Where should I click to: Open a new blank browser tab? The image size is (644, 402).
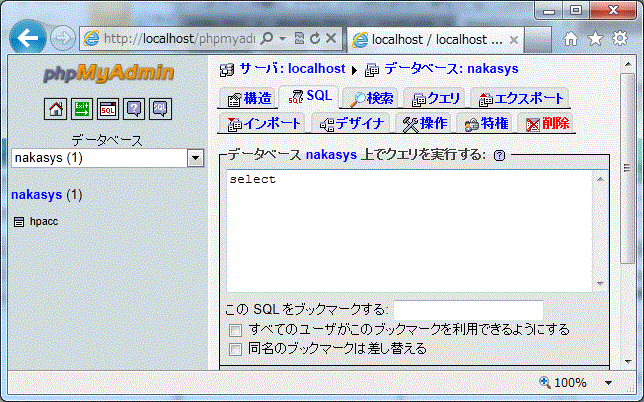tap(538, 40)
